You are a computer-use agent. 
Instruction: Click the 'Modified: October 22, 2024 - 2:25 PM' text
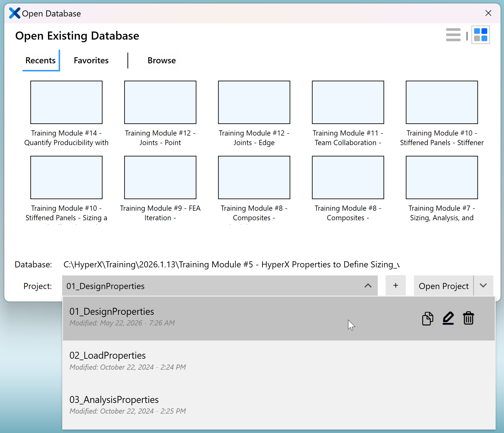128,411
